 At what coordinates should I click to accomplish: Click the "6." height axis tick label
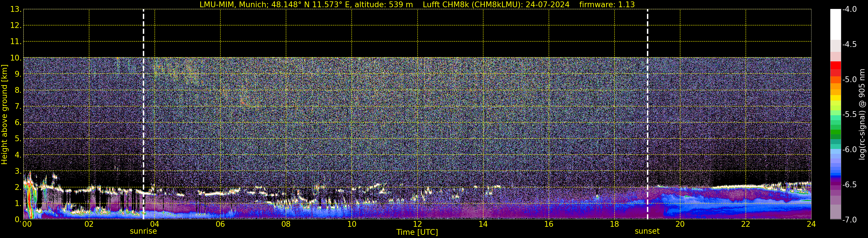click(18, 123)
